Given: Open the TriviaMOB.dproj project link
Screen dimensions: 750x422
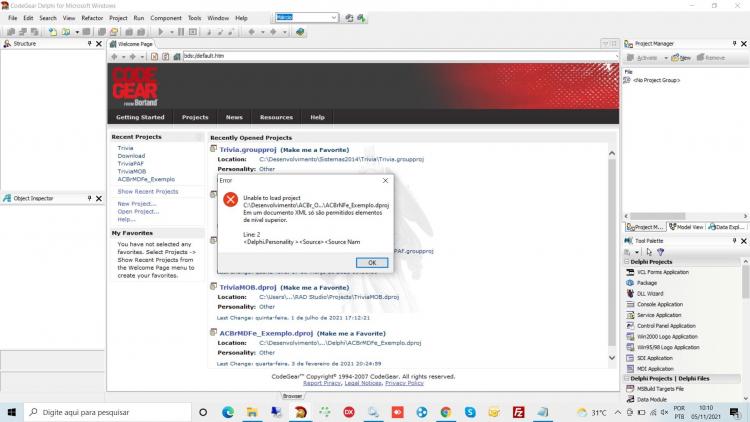Looking at the screenshot, I should [x=248, y=288].
